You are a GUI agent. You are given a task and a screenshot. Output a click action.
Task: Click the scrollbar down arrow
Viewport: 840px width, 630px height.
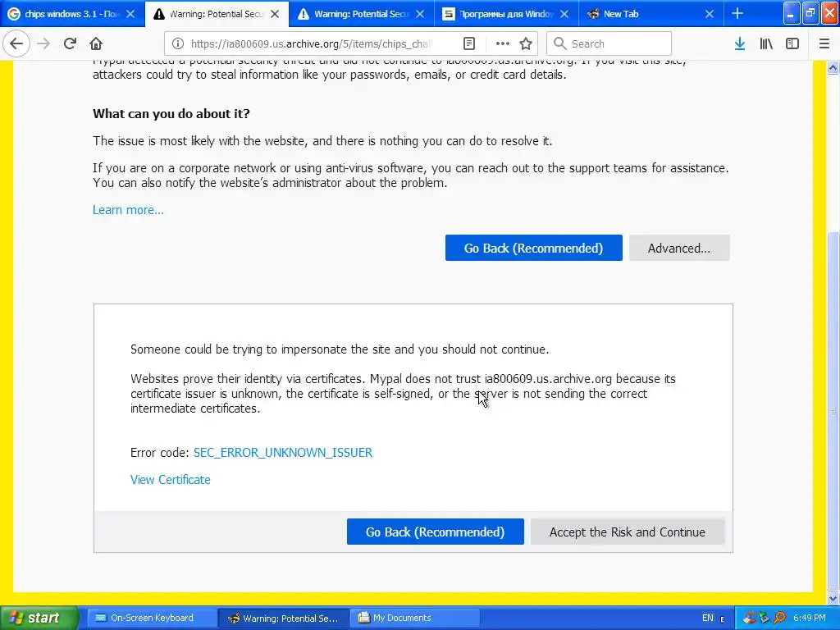click(x=833, y=598)
